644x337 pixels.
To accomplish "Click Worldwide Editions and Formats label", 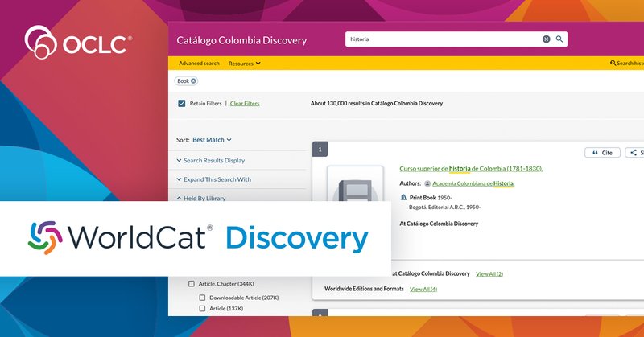I will (x=365, y=289).
